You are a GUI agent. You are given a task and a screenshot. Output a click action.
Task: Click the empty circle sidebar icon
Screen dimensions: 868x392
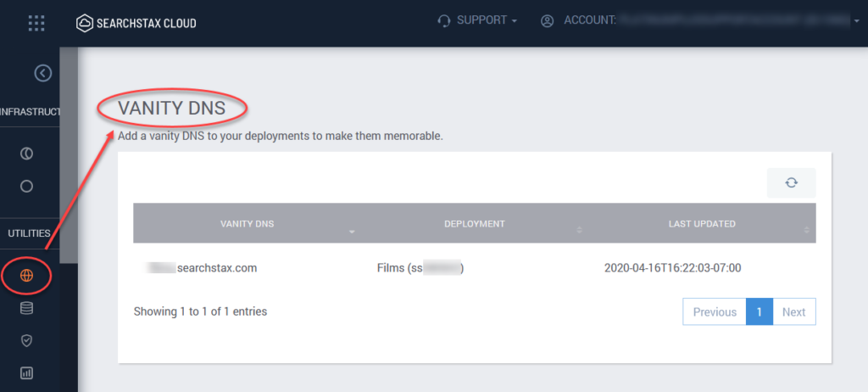click(26, 187)
